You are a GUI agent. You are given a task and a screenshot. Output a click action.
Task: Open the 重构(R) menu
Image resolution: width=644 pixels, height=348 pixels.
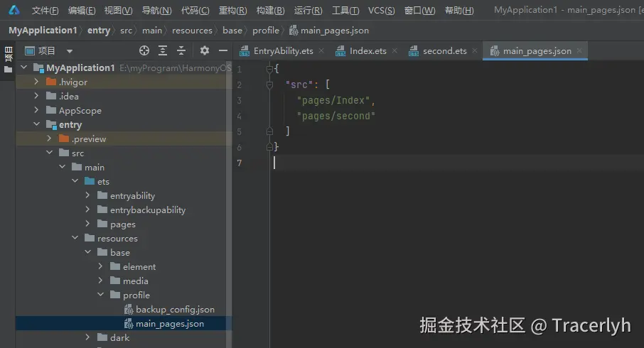click(233, 10)
